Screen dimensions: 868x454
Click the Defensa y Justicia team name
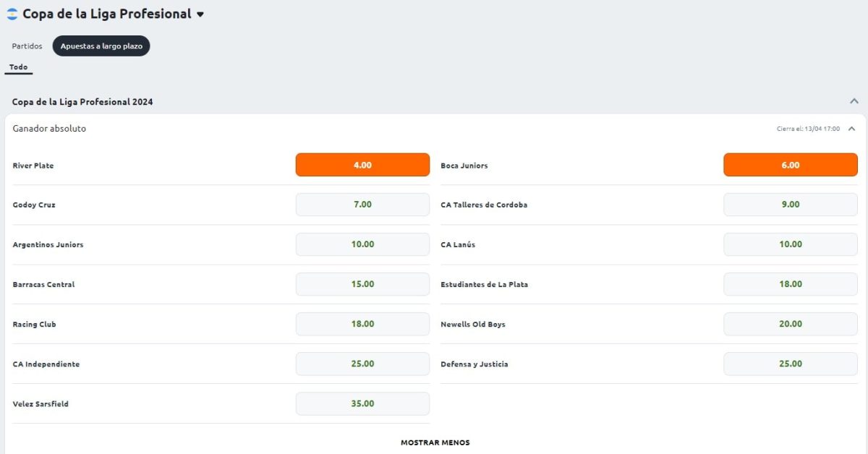475,364
